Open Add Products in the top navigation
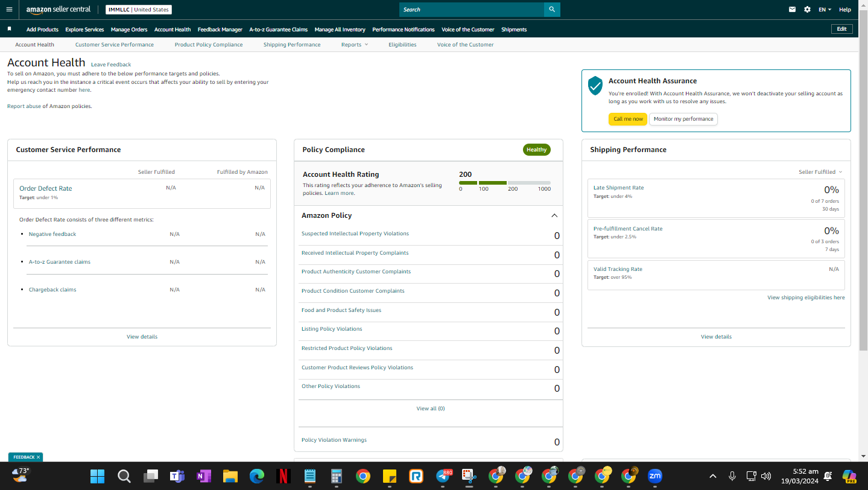The width and height of the screenshot is (868, 490). coord(42,30)
